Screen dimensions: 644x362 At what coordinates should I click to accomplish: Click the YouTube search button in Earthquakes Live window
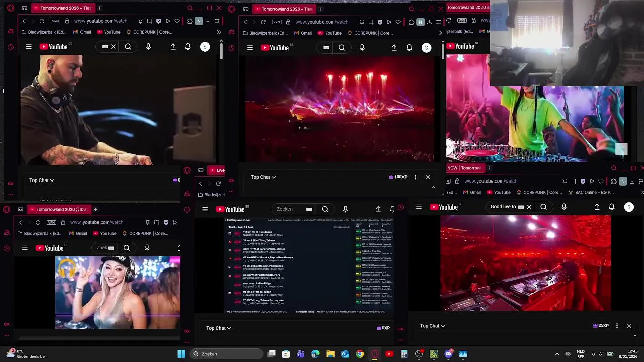click(x=325, y=209)
